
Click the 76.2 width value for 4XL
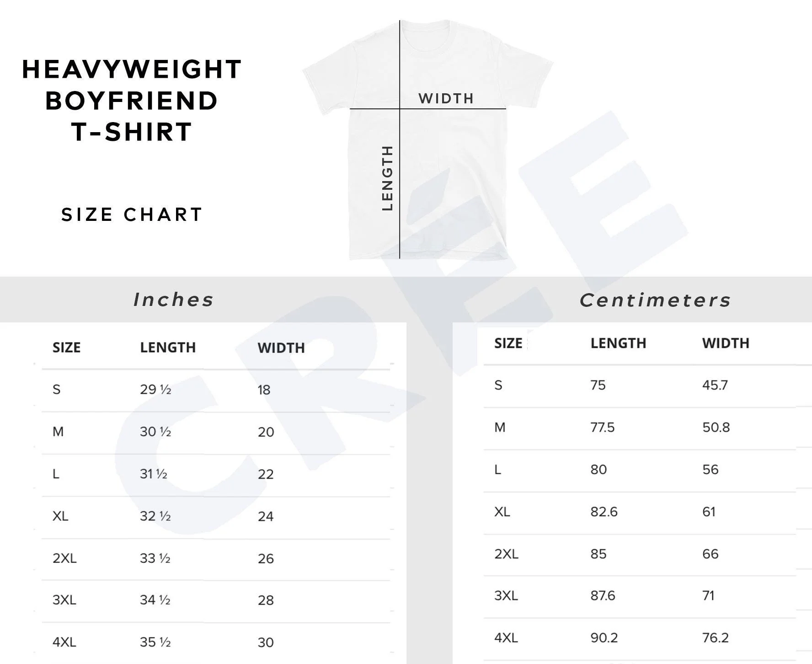[x=716, y=637]
